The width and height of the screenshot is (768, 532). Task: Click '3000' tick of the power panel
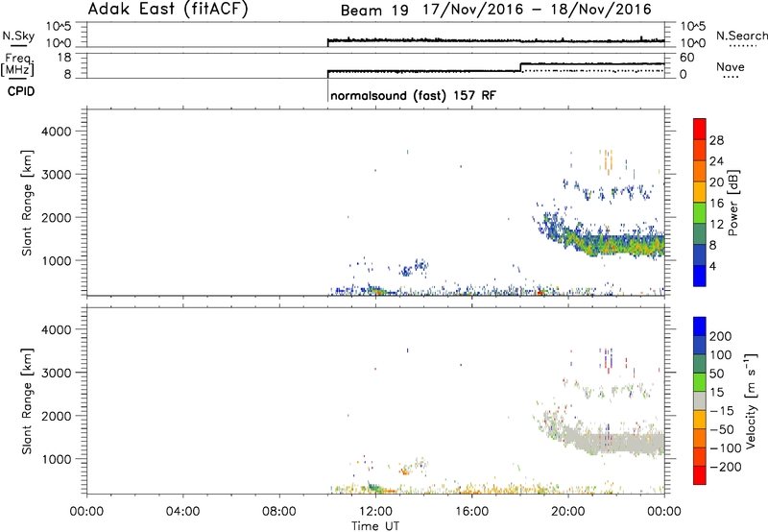tap(56, 175)
